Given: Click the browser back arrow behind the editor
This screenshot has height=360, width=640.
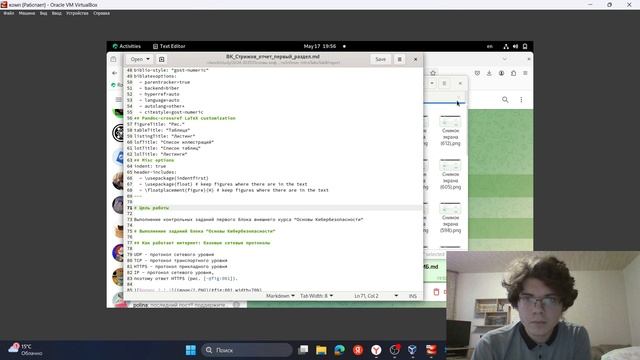Looking at the screenshot, I should pos(115,73).
